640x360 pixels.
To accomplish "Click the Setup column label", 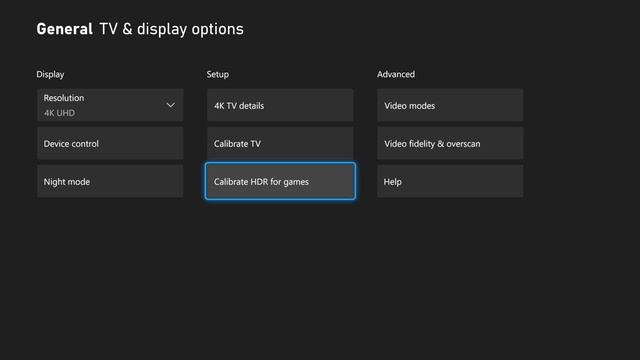I will click(218, 75).
